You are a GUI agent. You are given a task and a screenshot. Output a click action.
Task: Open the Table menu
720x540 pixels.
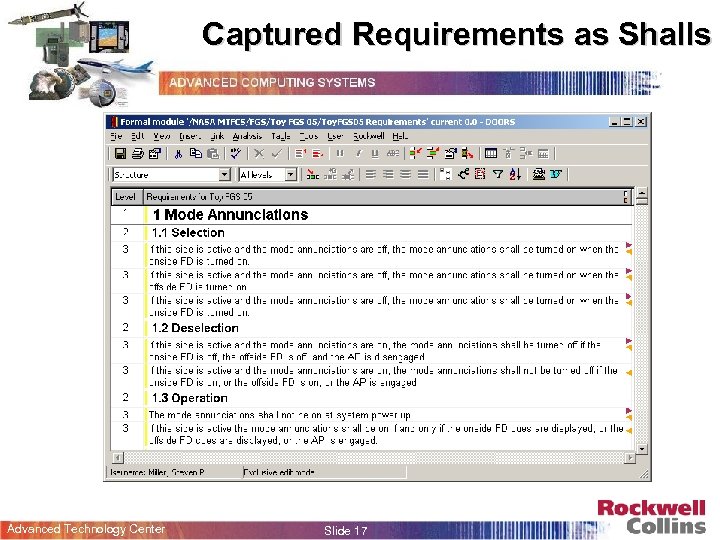(281, 136)
